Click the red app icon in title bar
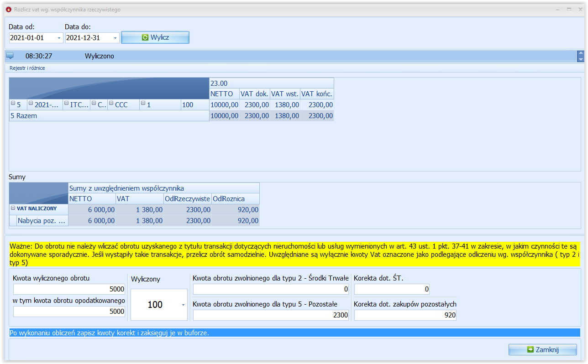The width and height of the screenshot is (588, 364). coord(8,10)
